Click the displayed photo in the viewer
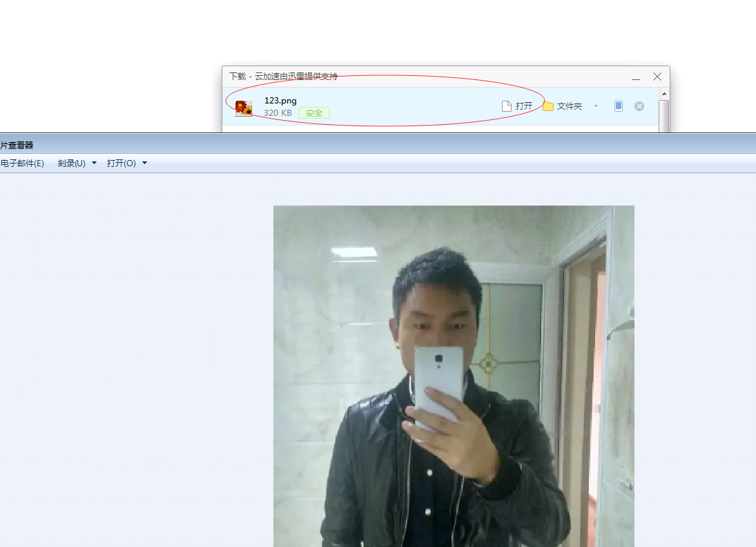This screenshot has width=756, height=547. pos(454,376)
